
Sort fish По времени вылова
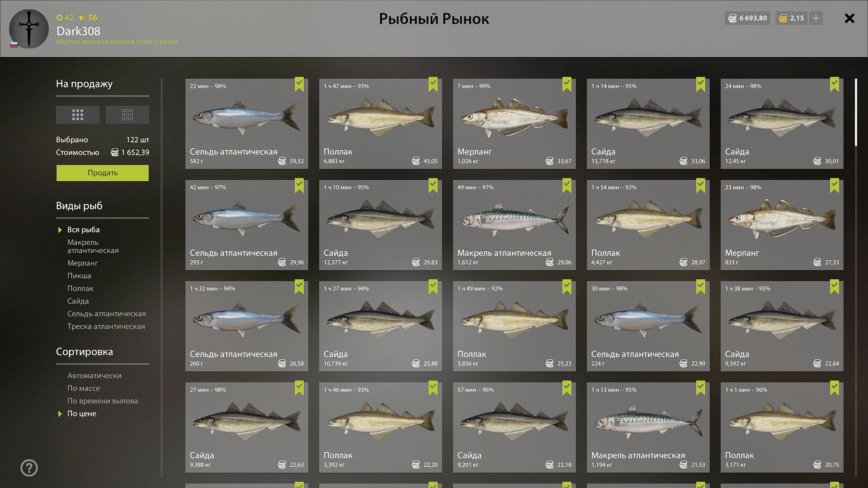103,401
